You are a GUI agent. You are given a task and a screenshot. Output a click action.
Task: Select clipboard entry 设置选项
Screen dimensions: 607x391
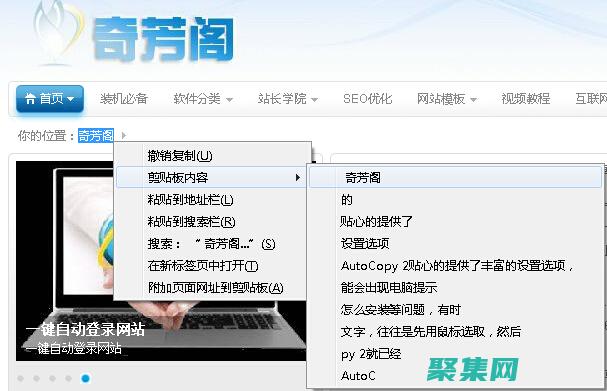[456, 244]
